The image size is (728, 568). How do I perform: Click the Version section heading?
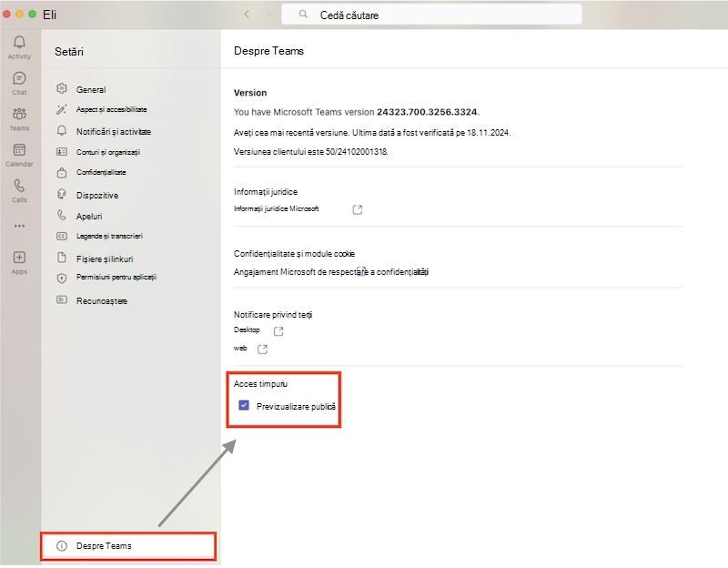pyautogui.click(x=250, y=93)
